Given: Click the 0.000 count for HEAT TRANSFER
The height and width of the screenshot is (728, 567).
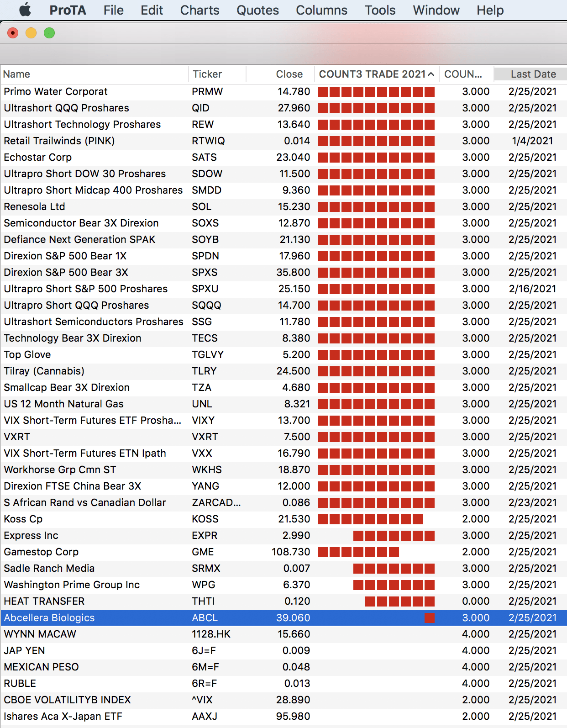Looking at the screenshot, I should [476, 601].
